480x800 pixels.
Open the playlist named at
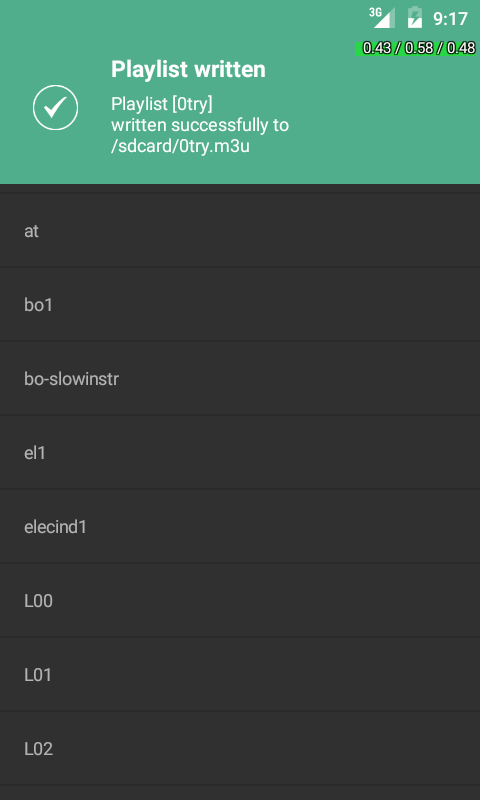click(240, 231)
